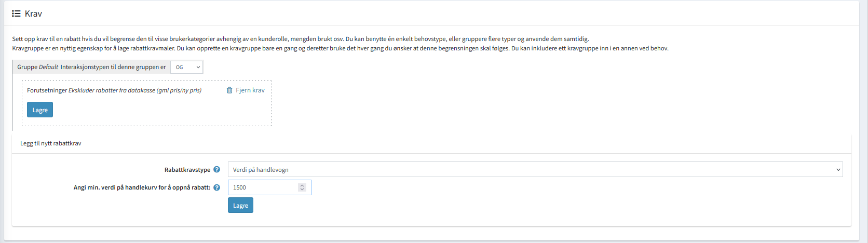This screenshot has height=243, width=868.
Task: Increase the minimum cart value with the up arrow
Action: 302,185
